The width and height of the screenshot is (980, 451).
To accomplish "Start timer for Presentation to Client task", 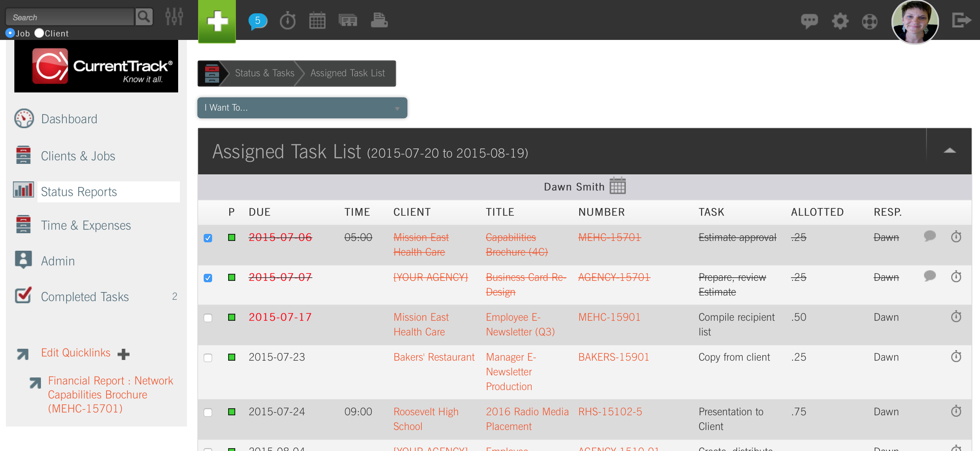I will tap(956, 411).
